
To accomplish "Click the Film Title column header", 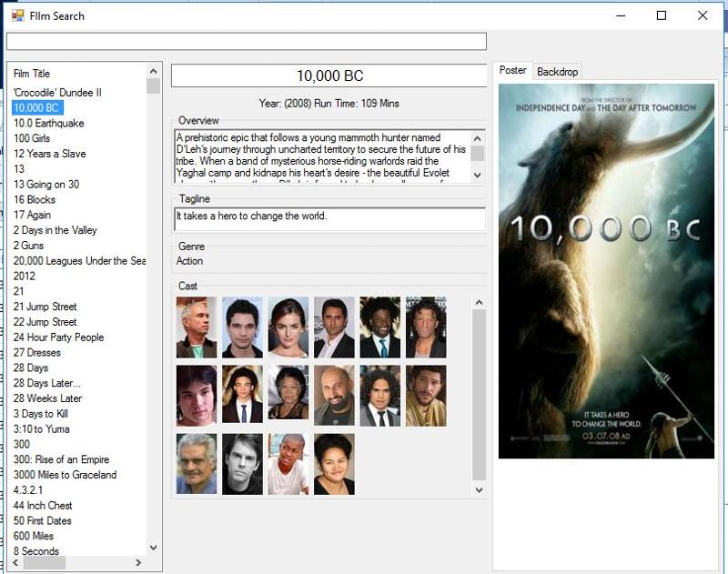I will click(32, 74).
